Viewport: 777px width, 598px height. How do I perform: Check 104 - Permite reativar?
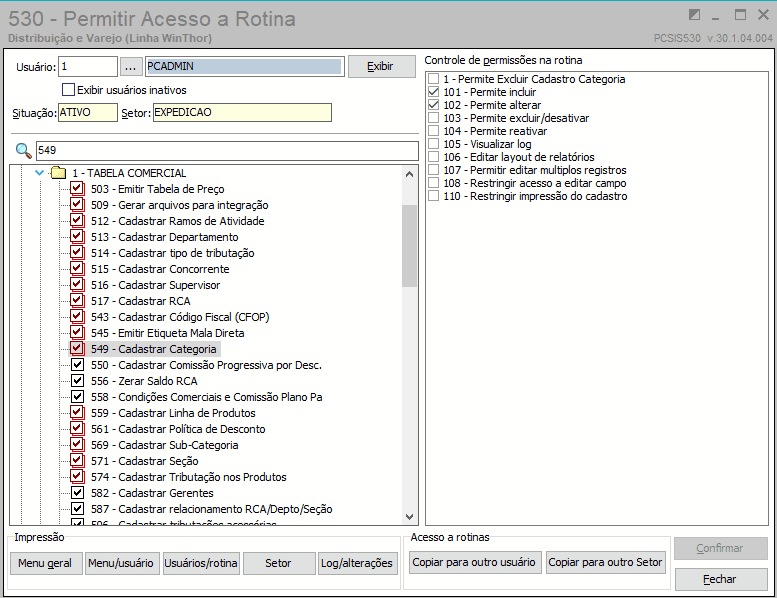coord(434,131)
